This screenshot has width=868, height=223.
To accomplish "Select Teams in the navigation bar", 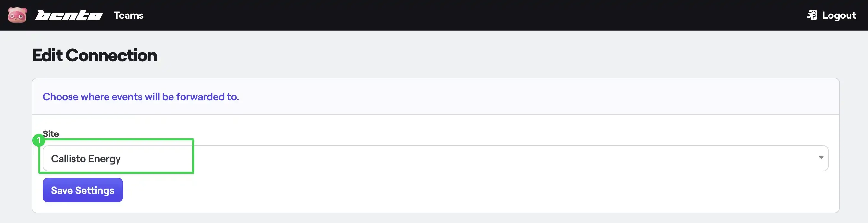I will (x=129, y=15).
